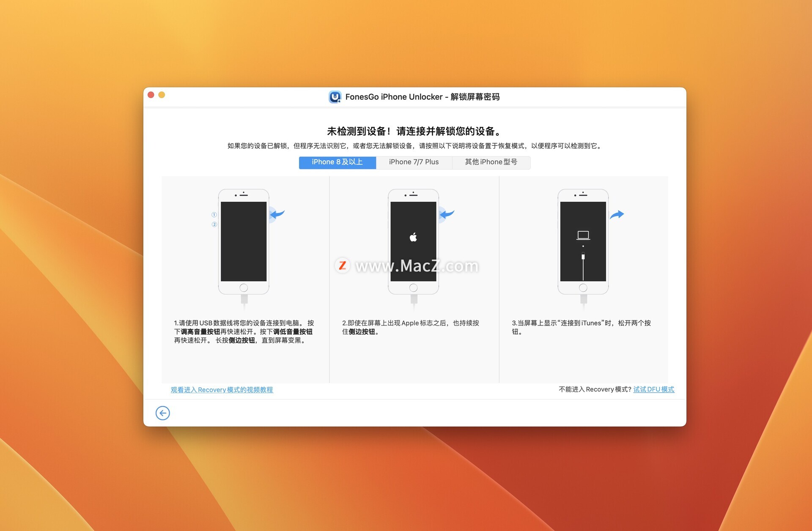Click the step 1 USB cable instruction text
This screenshot has height=531, width=812.
pyautogui.click(x=244, y=332)
